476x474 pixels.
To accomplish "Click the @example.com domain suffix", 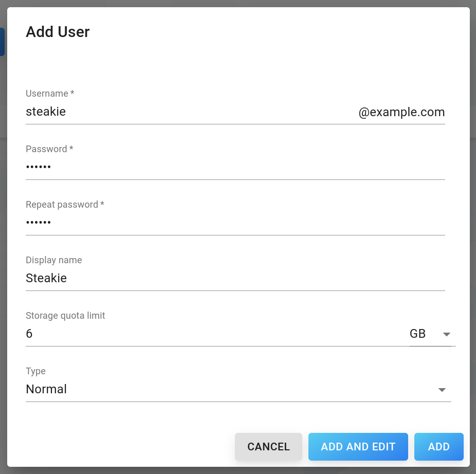I will (x=401, y=112).
